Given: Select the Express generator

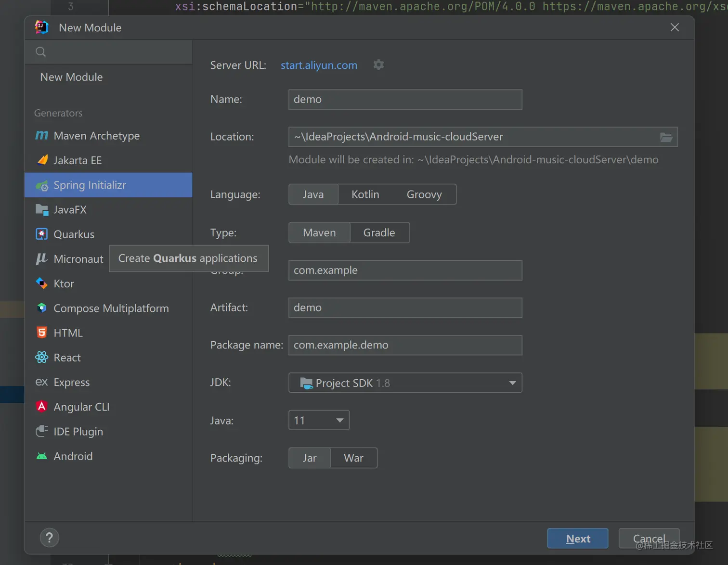Looking at the screenshot, I should (108, 382).
